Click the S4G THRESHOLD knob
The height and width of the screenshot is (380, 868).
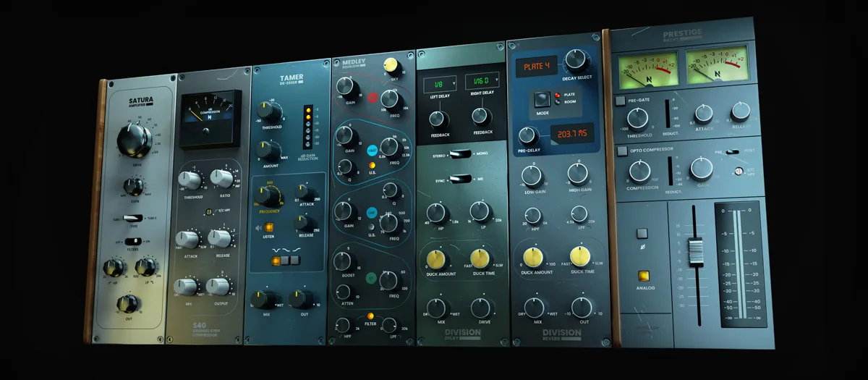[x=191, y=179]
